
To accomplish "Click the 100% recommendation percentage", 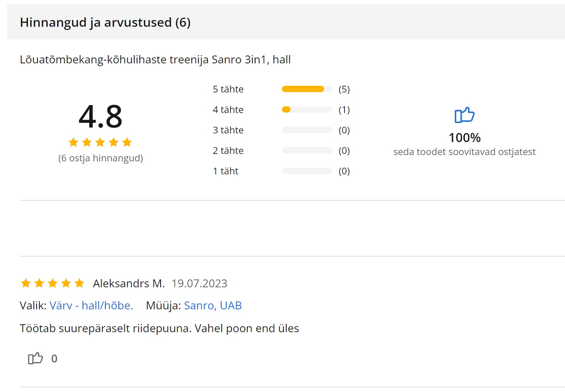I will 465,138.
